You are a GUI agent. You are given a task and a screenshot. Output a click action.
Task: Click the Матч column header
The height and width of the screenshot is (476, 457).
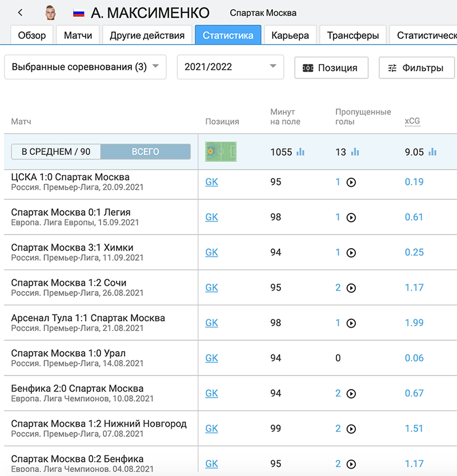click(21, 122)
